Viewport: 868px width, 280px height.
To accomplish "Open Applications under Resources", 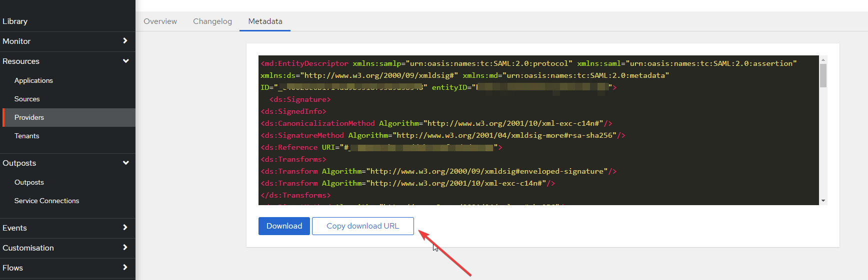I will [33, 80].
